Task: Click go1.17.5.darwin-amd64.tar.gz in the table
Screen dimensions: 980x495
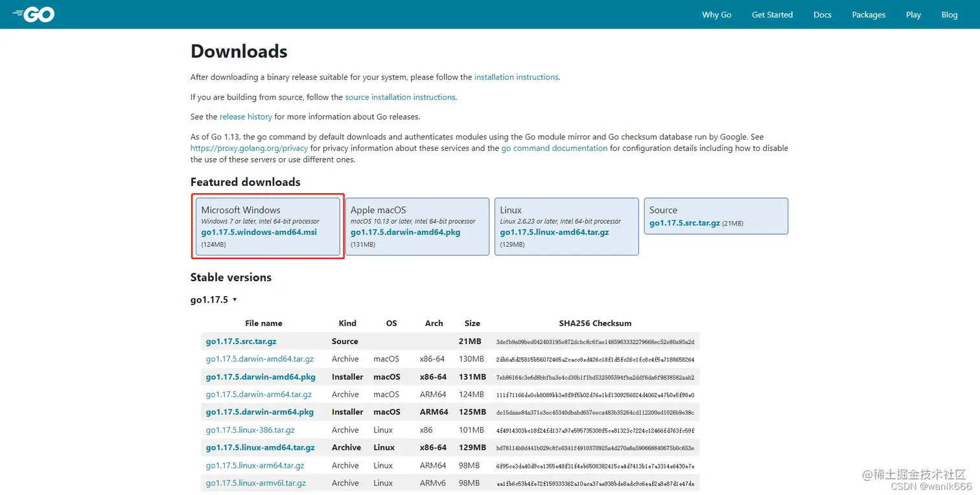Action: click(x=260, y=359)
